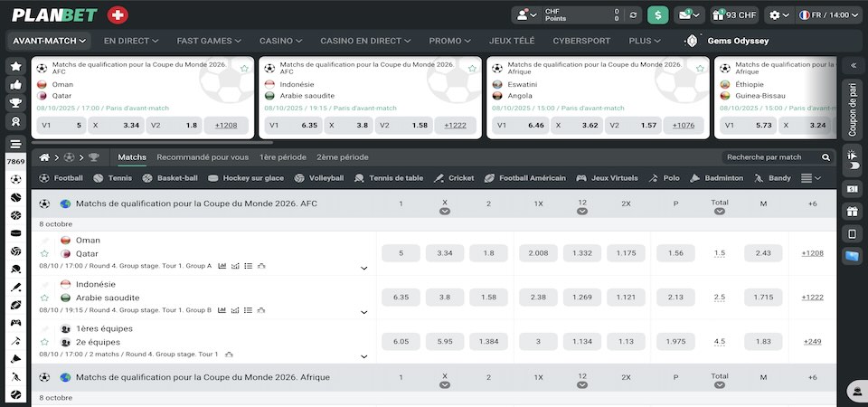Open the settings gear dropdown
The image size is (868, 407).
point(778,14)
